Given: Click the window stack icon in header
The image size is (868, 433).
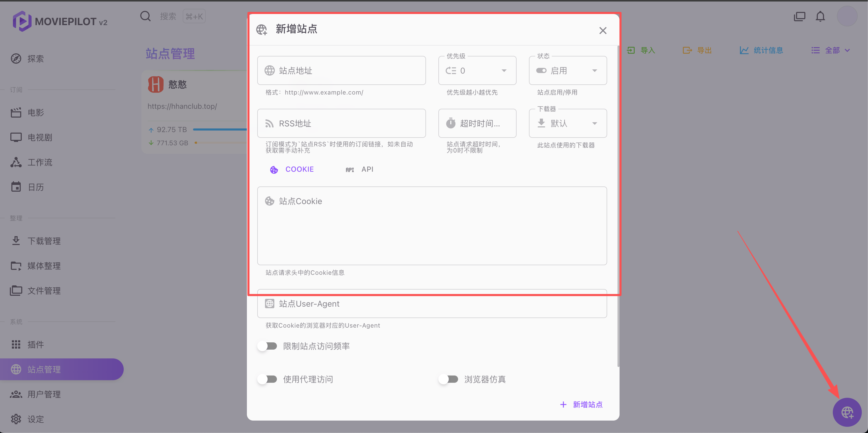Looking at the screenshot, I should (799, 16).
